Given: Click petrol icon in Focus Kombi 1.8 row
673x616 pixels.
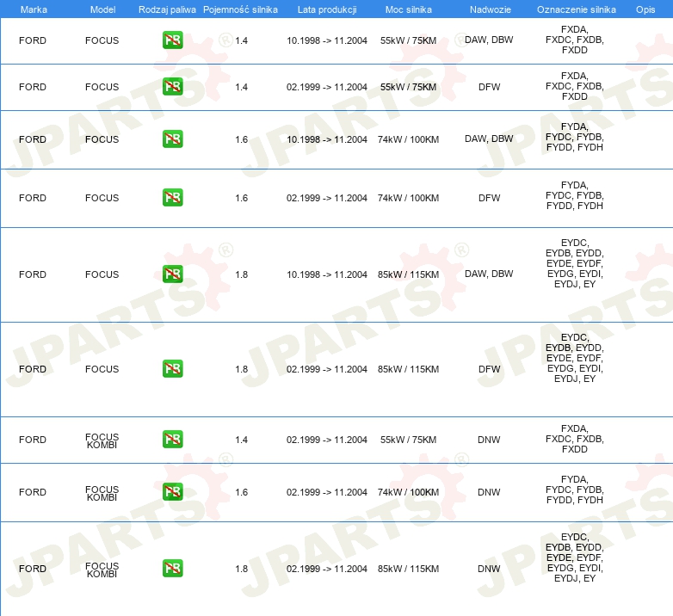Looking at the screenshot, I should pos(172,569).
